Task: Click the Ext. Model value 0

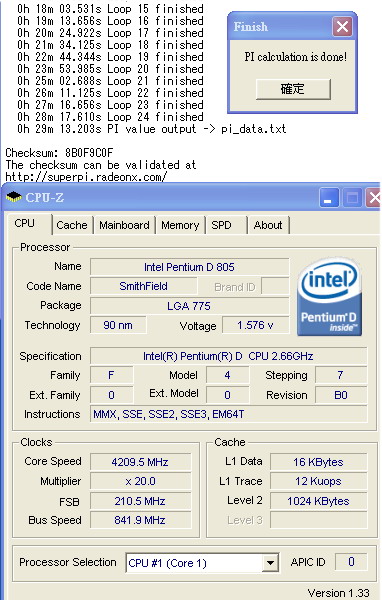Action: 227,395
